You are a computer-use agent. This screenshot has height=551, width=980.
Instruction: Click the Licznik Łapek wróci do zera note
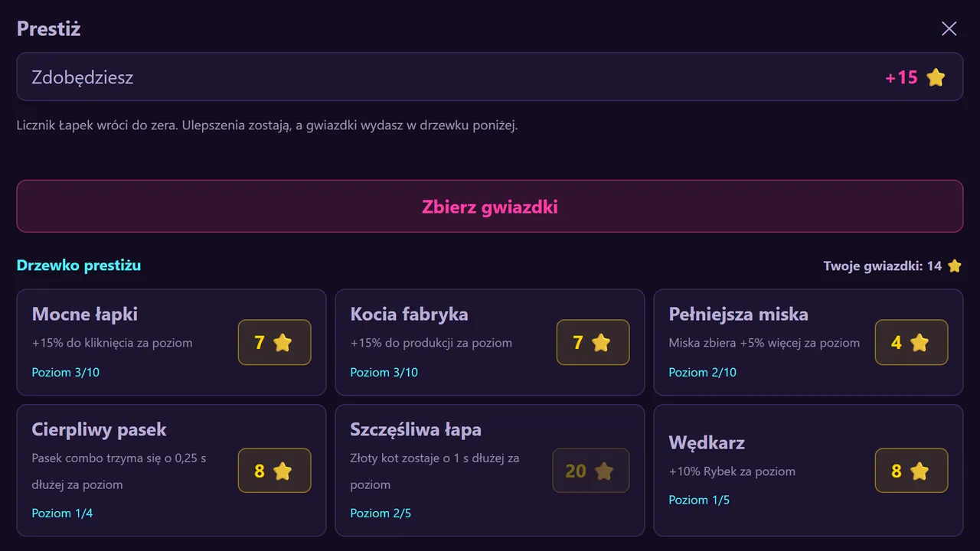pyautogui.click(x=267, y=126)
